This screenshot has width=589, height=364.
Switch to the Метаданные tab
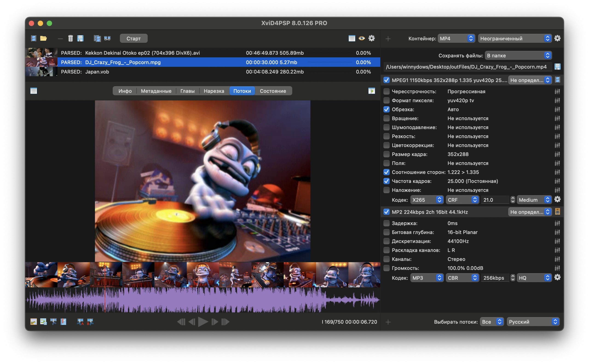(x=156, y=91)
